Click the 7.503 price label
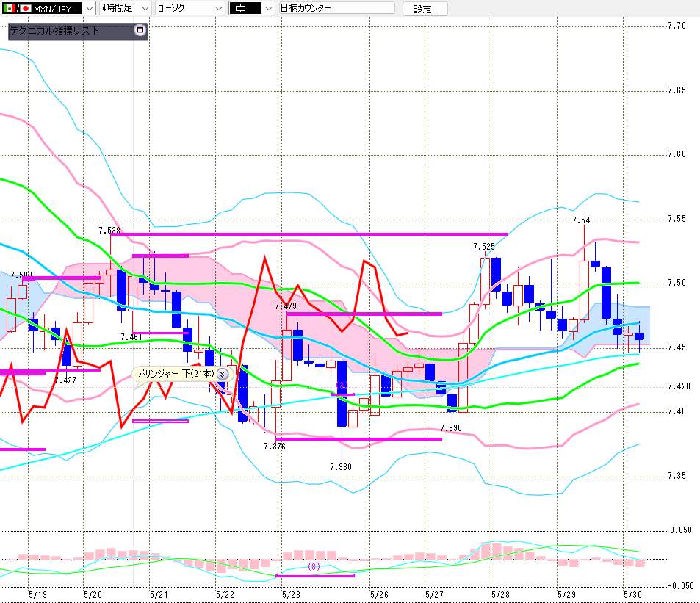700x603 pixels. [21, 275]
